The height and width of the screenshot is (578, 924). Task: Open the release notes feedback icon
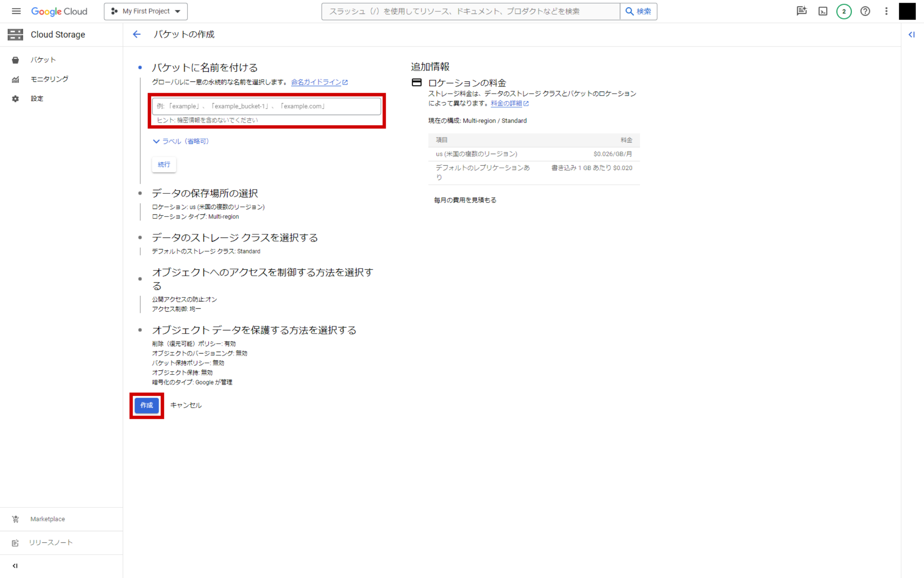802,11
